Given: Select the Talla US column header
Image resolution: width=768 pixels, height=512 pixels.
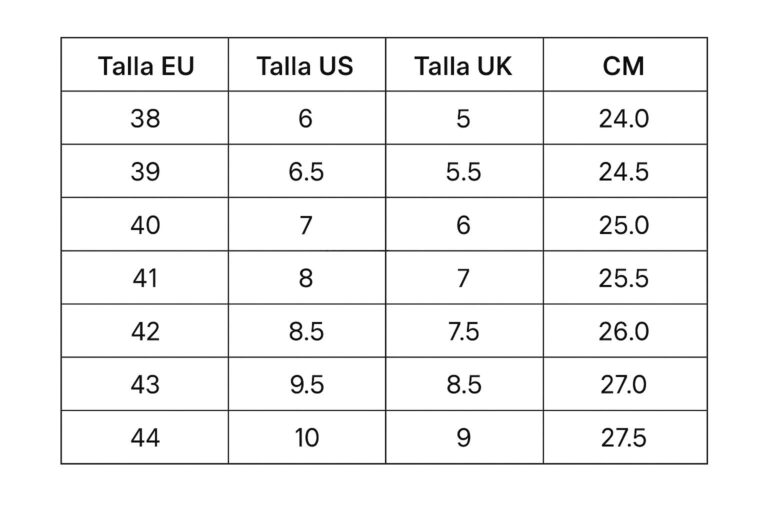Looking at the screenshot, I should click(x=305, y=66).
